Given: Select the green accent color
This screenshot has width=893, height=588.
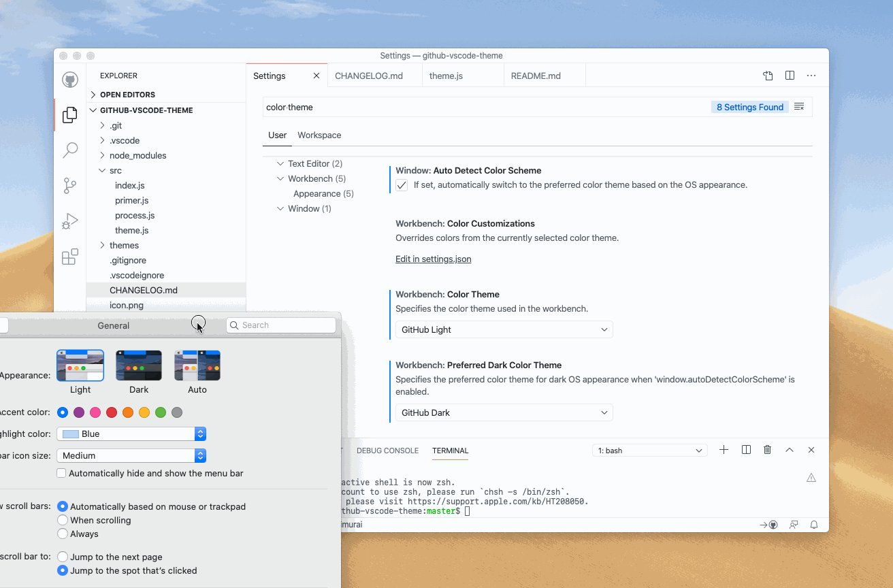Looking at the screenshot, I should click(161, 412).
